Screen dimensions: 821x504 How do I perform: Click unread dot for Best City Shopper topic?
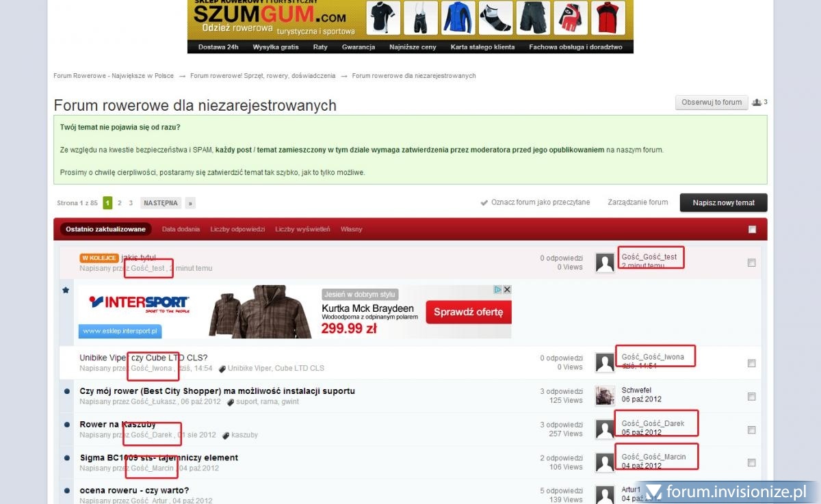click(x=67, y=391)
